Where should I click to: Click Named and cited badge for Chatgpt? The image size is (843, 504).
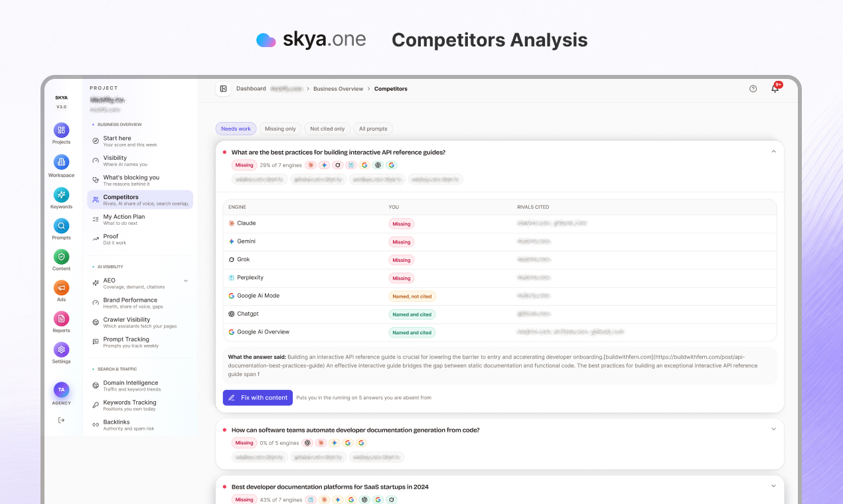(412, 314)
